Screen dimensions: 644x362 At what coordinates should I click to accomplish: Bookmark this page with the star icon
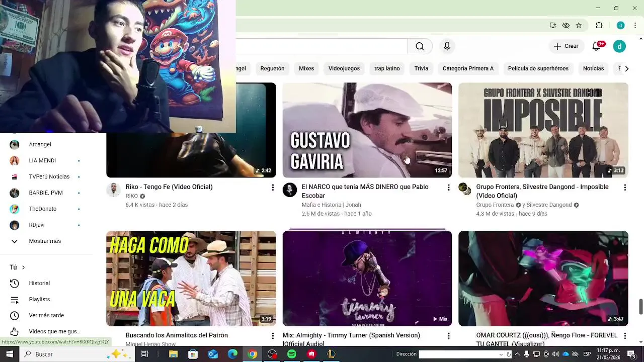tap(579, 25)
